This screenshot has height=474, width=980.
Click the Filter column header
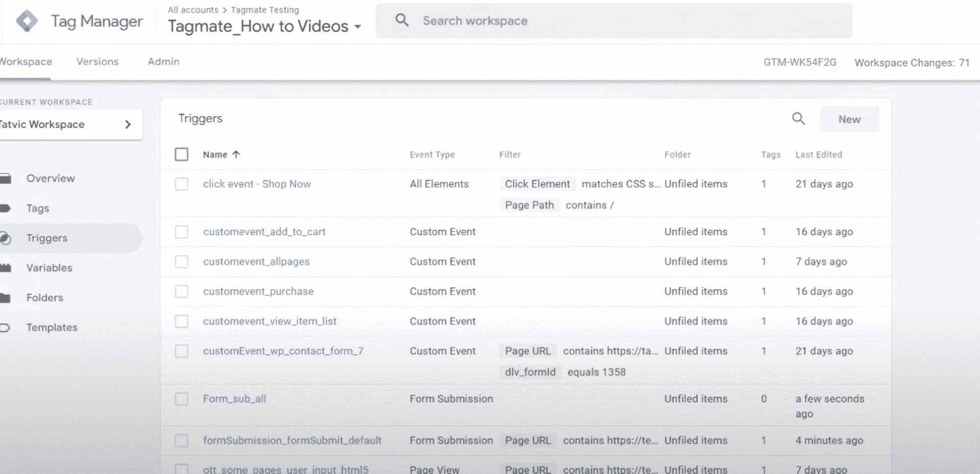pos(510,155)
